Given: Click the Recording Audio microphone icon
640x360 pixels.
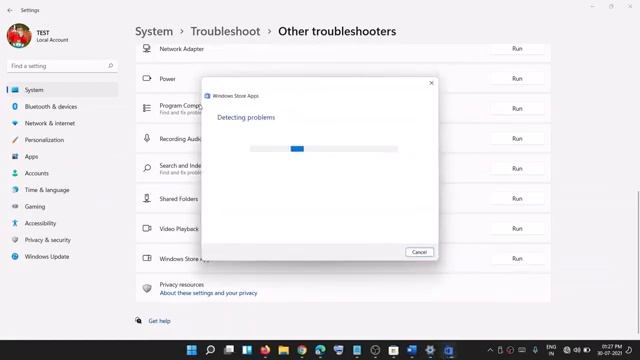Looking at the screenshot, I should click(x=147, y=138).
